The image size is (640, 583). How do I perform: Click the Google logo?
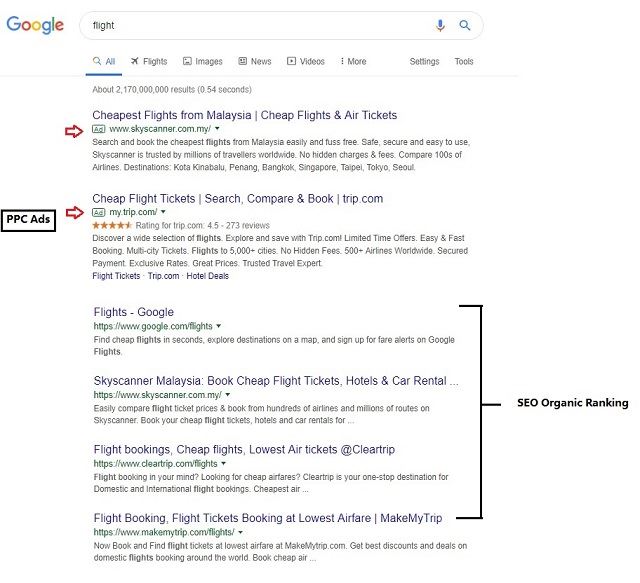(35, 25)
